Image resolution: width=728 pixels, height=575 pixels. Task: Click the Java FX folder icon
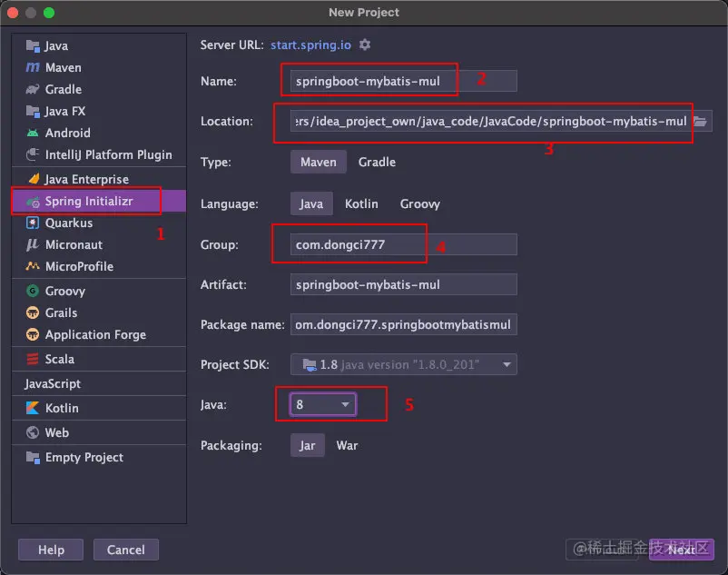33,111
